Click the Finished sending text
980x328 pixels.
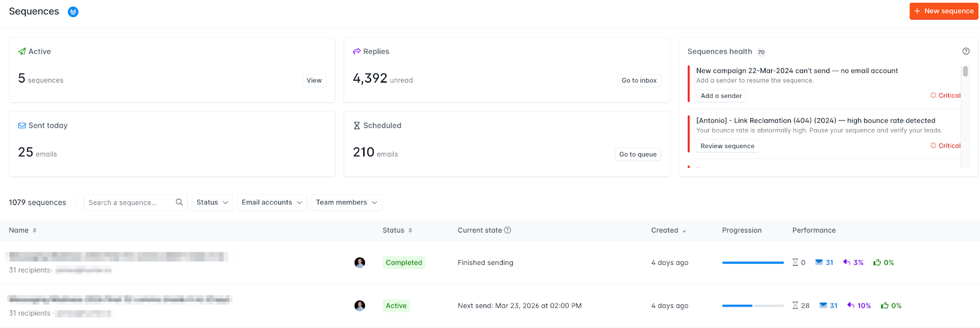point(485,263)
